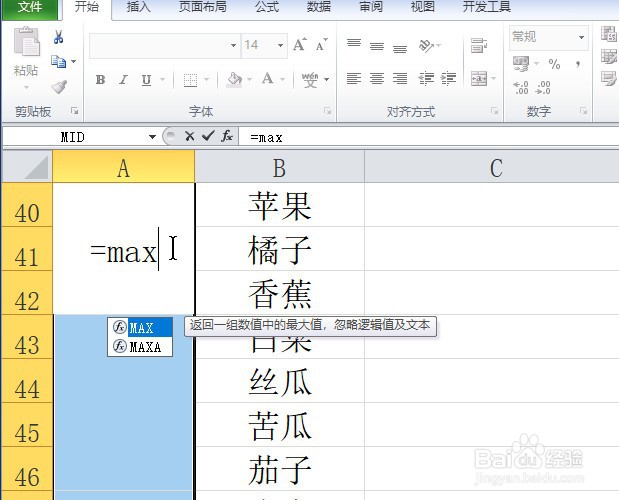Apply the fill color bucket

coord(234,80)
